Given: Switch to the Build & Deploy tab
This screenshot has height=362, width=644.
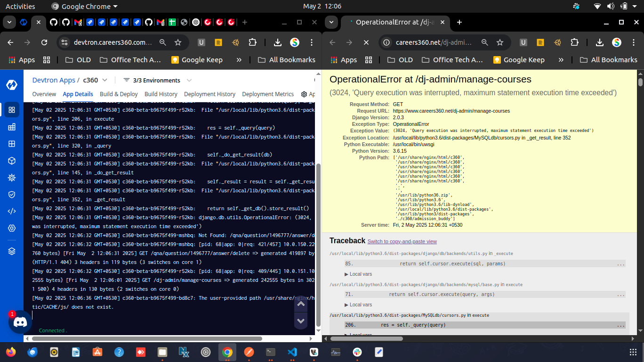Looking at the screenshot, I should click(119, 94).
